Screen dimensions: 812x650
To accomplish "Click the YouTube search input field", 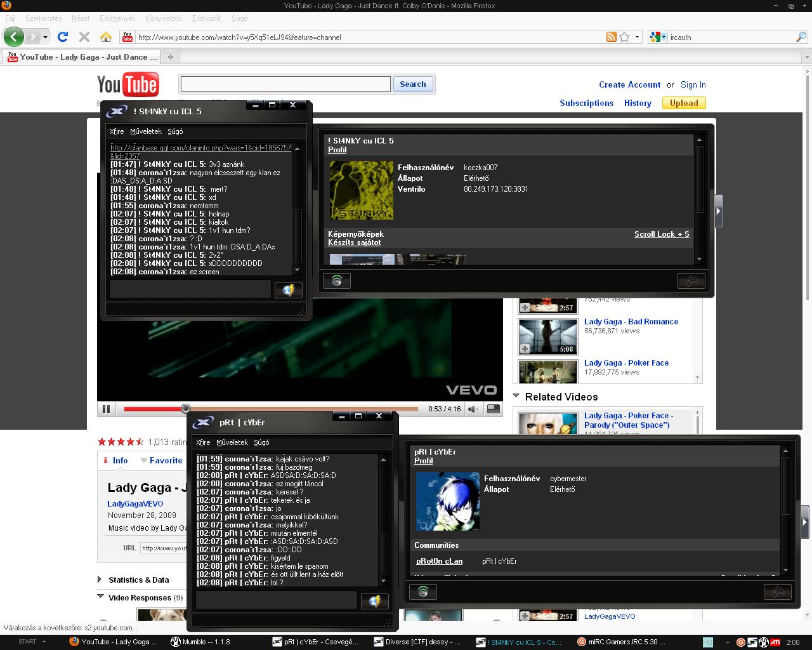I will pyautogui.click(x=284, y=84).
